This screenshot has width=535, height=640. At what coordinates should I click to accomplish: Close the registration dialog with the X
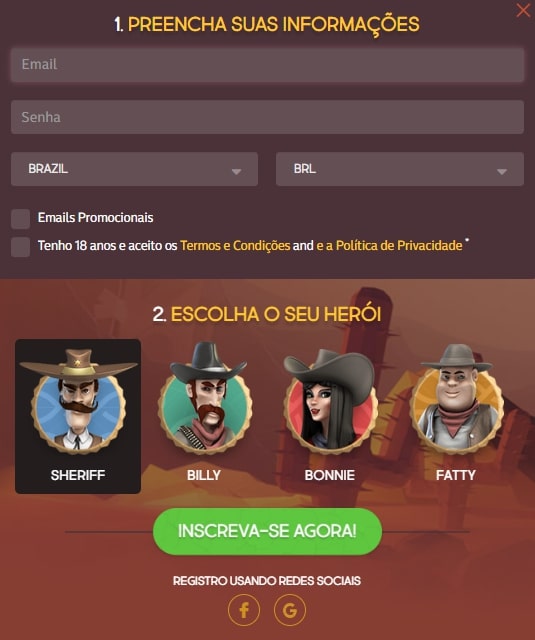(x=523, y=10)
